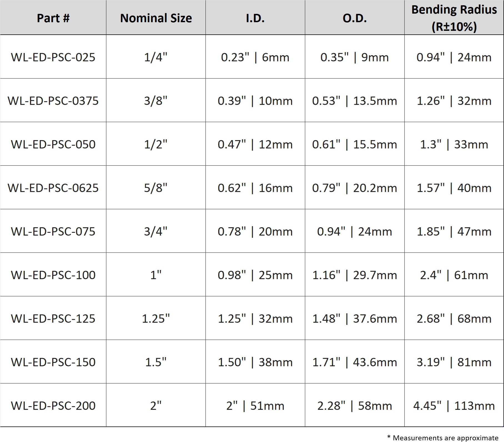This screenshot has width=504, height=447.
Task: Select the Nominal Size column header
Action: [x=156, y=18]
